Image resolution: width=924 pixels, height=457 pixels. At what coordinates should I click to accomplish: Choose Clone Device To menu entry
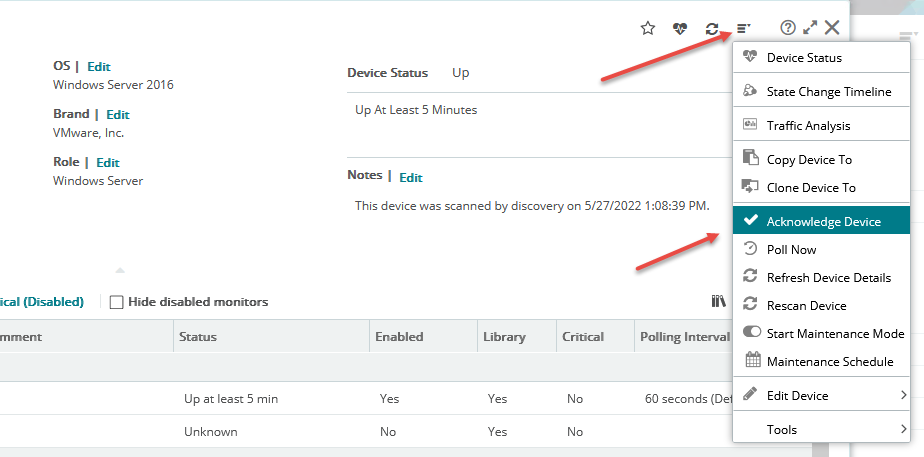coord(821,188)
